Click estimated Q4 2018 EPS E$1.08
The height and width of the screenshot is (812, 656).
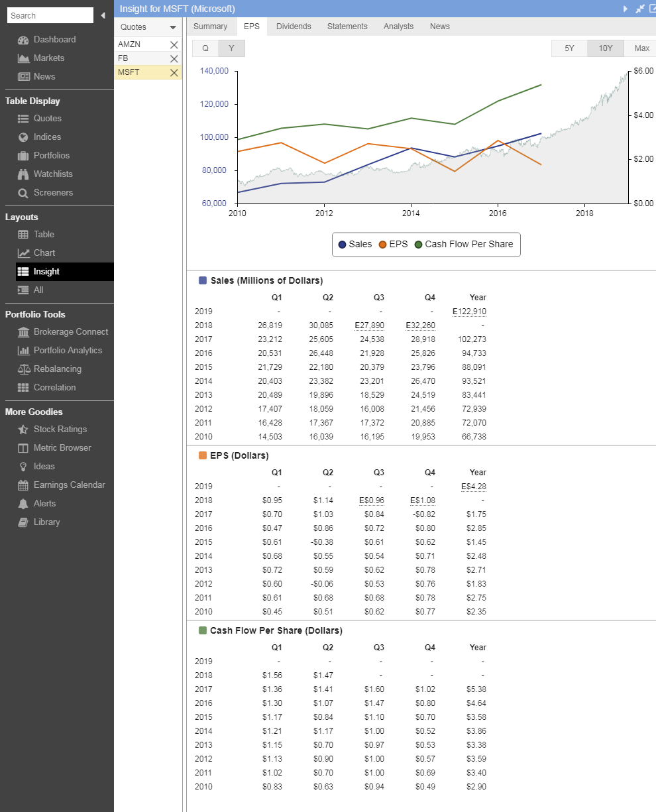tap(423, 500)
